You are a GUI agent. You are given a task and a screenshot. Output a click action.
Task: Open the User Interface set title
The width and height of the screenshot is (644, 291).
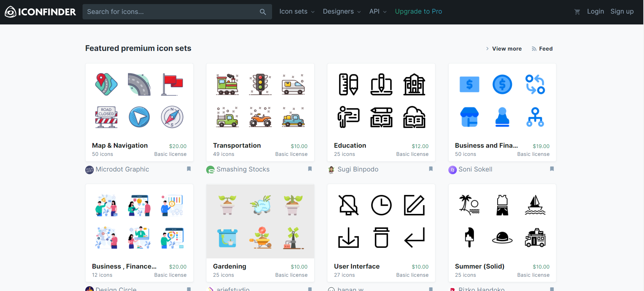[357, 266]
